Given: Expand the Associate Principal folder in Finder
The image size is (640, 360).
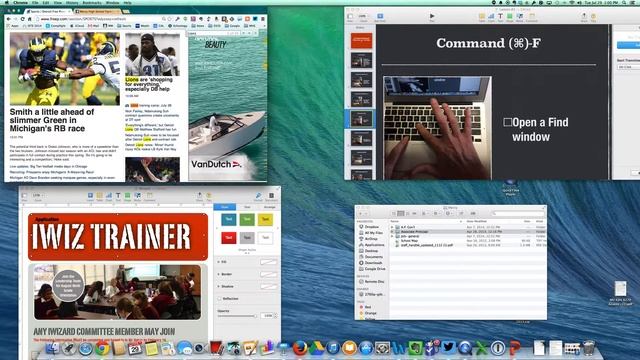Looking at the screenshot, I should tap(392, 231).
